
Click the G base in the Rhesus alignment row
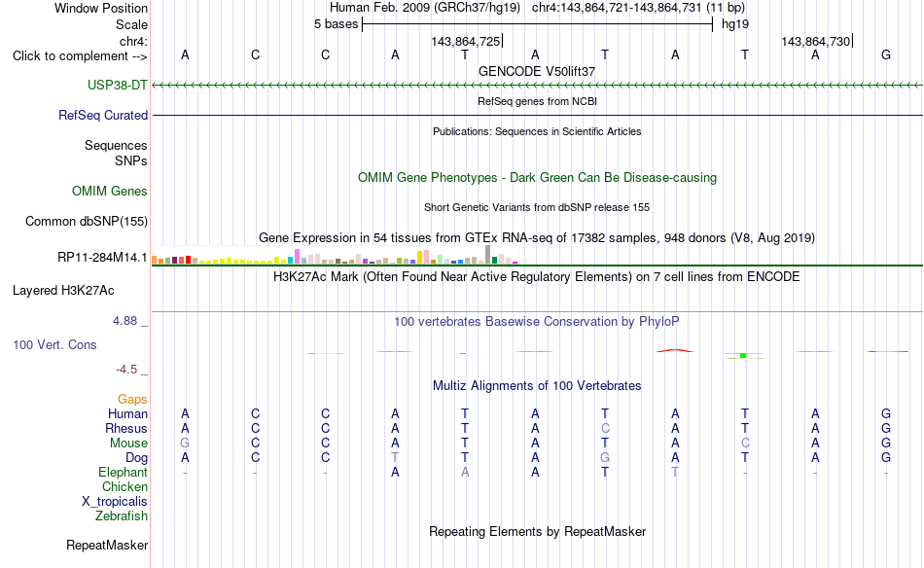click(886, 428)
